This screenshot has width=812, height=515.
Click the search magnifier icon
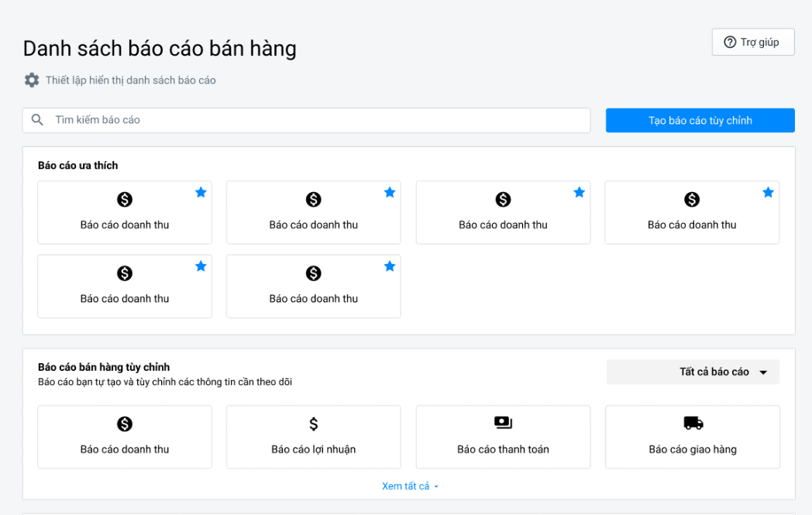tap(37, 120)
